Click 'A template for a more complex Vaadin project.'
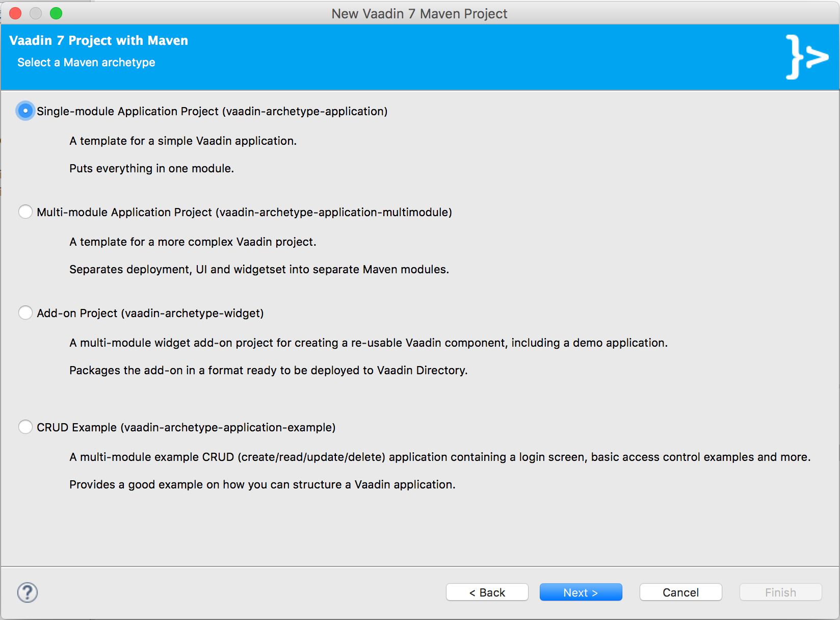This screenshot has width=840, height=620. (193, 242)
